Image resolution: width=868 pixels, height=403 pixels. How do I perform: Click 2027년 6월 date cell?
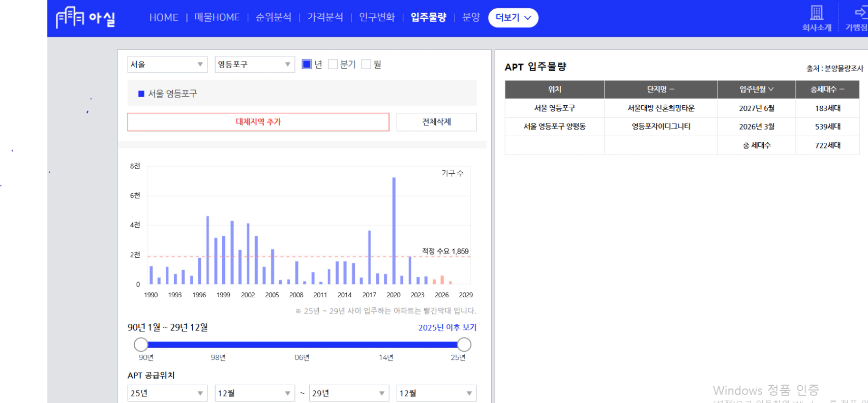[x=757, y=108]
